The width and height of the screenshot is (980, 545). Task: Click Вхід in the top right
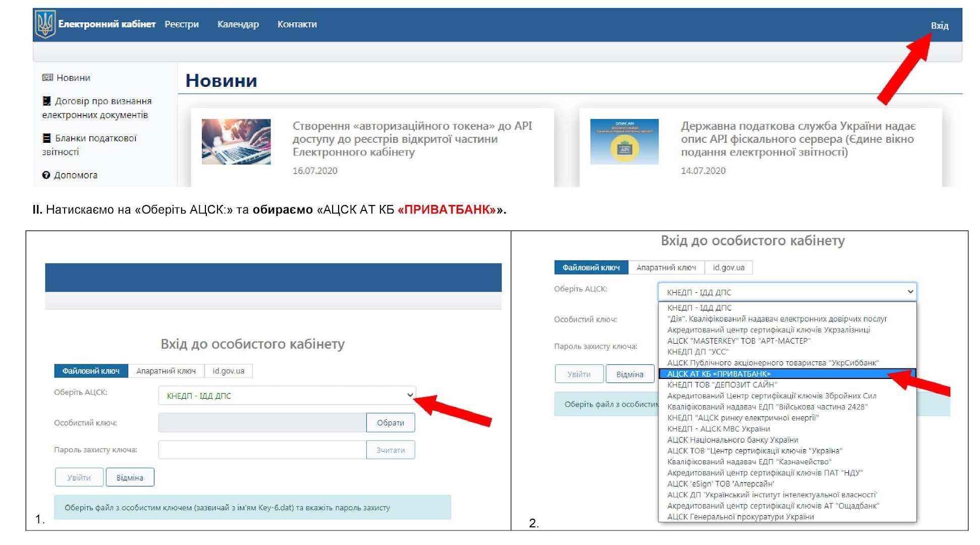939,26
